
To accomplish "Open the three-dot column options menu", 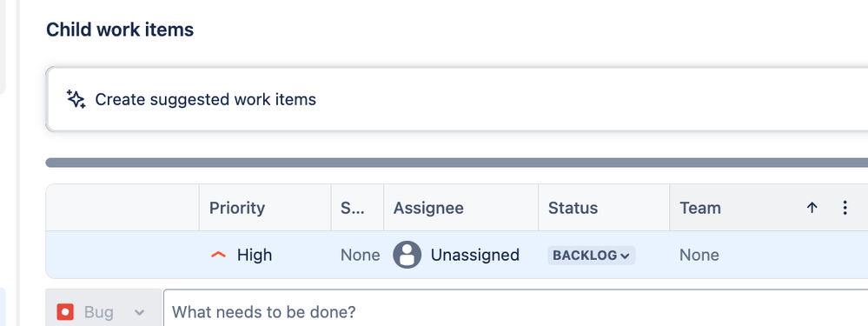I will (x=845, y=208).
